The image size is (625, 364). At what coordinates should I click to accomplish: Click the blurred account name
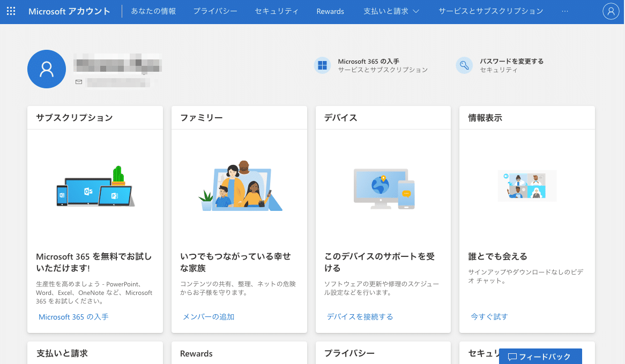[x=118, y=64]
